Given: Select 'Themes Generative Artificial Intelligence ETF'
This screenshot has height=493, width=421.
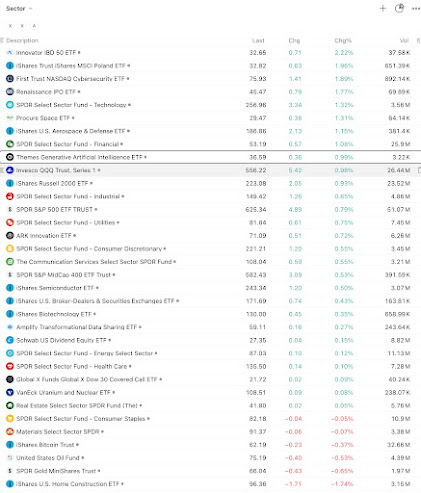Looking at the screenshot, I should [x=79, y=157].
